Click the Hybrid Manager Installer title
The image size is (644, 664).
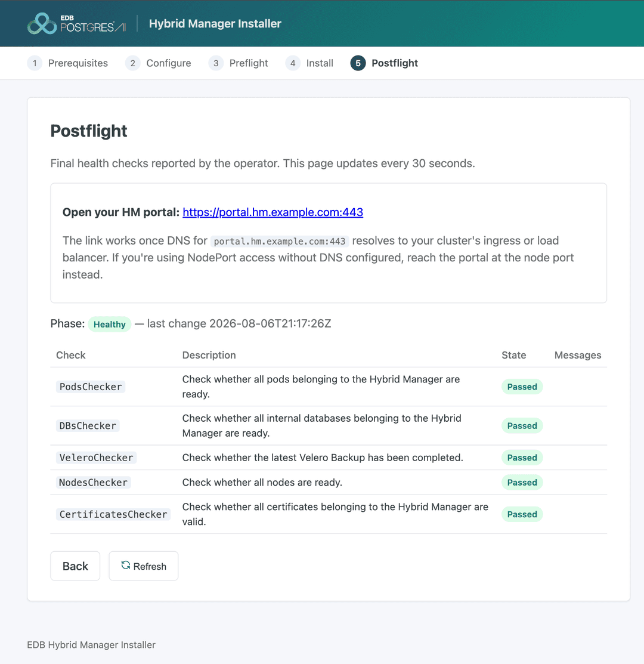click(x=215, y=23)
